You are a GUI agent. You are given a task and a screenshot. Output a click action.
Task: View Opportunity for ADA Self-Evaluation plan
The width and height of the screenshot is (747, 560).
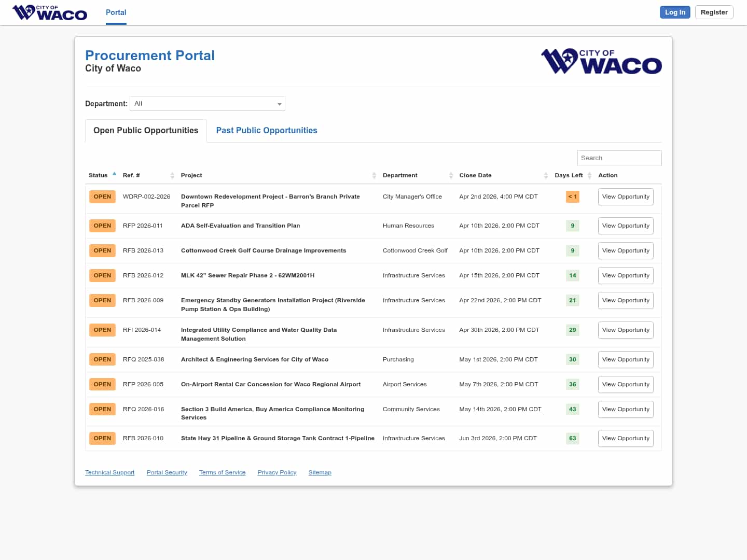[626, 226]
